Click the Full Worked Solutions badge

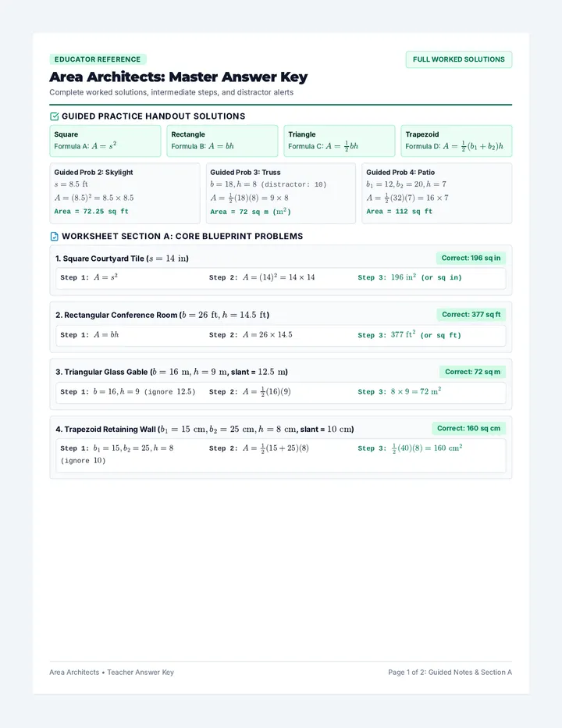(458, 59)
